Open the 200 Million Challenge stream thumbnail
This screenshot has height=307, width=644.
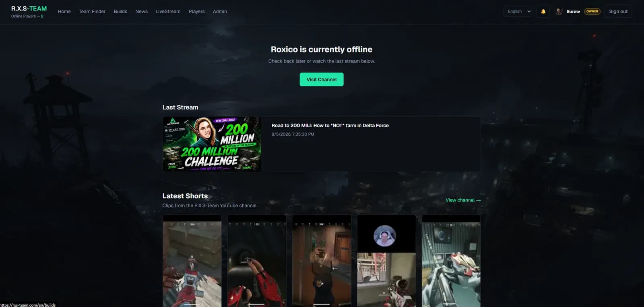pos(212,144)
